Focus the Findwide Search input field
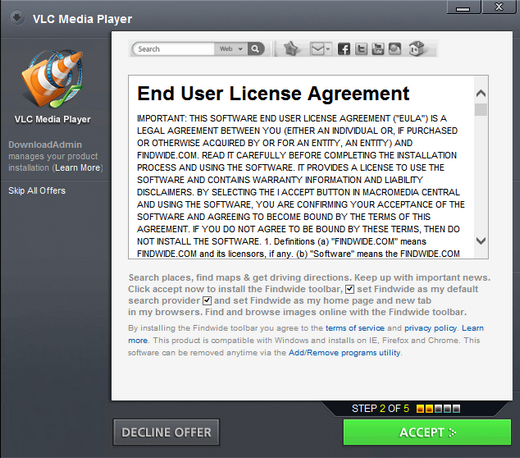Screen dimensions: 520x458 173,49
